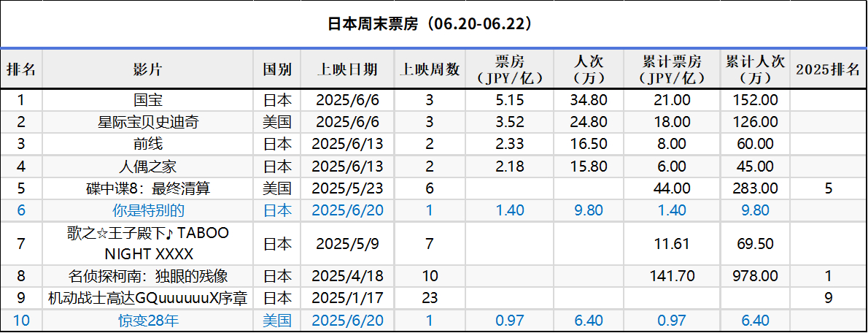Click release date 2025/5/23
The image size is (868, 333).
coord(347,188)
